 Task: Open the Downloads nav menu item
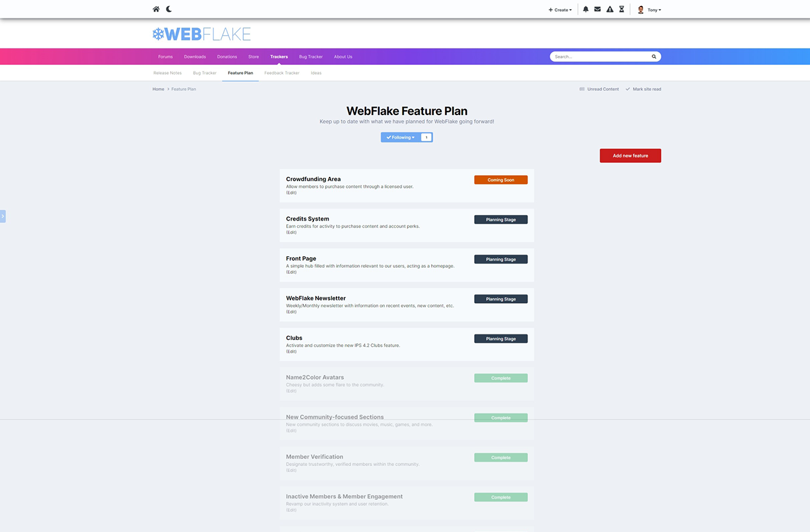(195, 56)
